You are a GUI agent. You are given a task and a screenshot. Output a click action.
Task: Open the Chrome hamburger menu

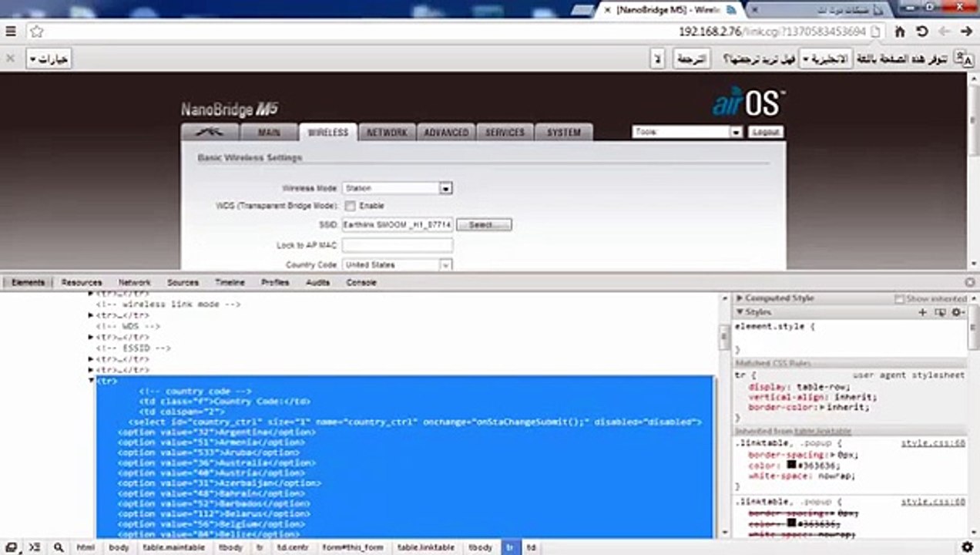(x=11, y=32)
